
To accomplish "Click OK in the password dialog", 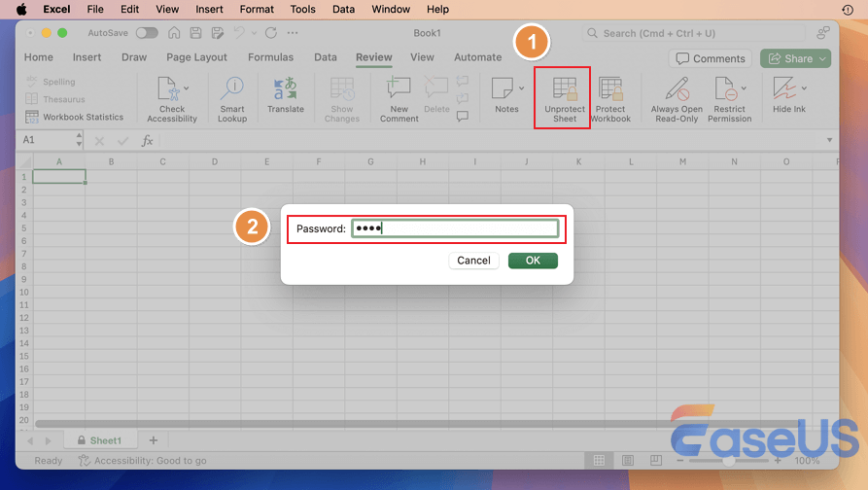I will (533, 261).
